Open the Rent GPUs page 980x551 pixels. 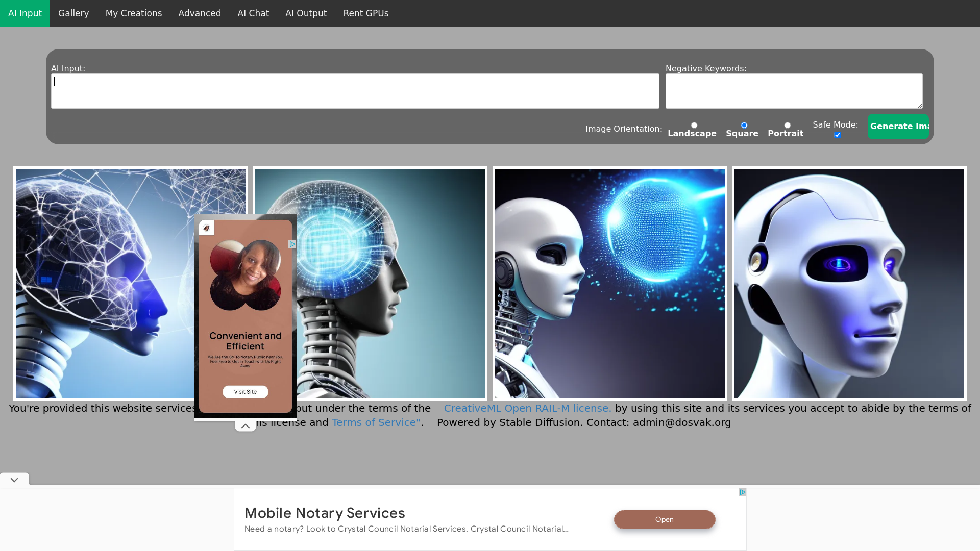366,13
